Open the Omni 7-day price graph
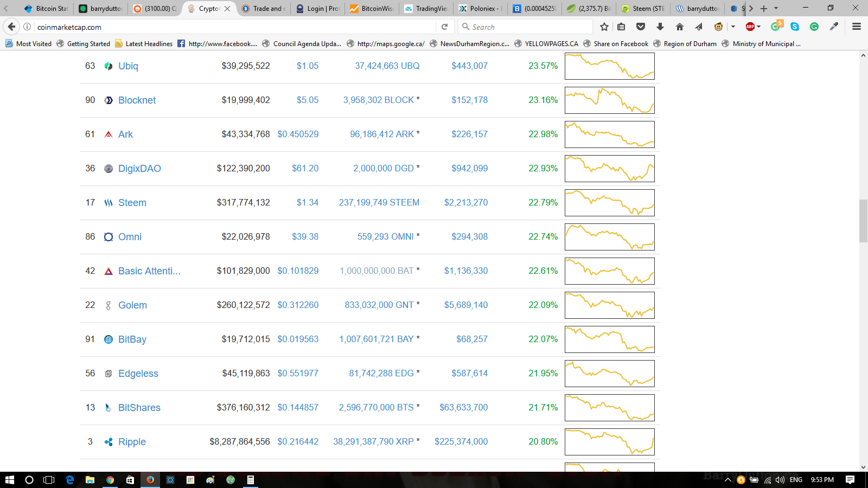The height and width of the screenshot is (488, 868). pyautogui.click(x=610, y=237)
